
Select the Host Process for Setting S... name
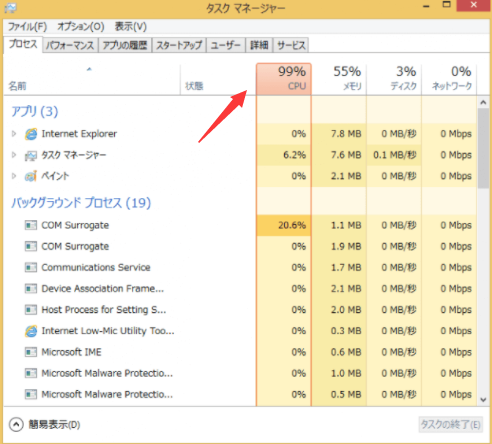pyautogui.click(x=104, y=310)
